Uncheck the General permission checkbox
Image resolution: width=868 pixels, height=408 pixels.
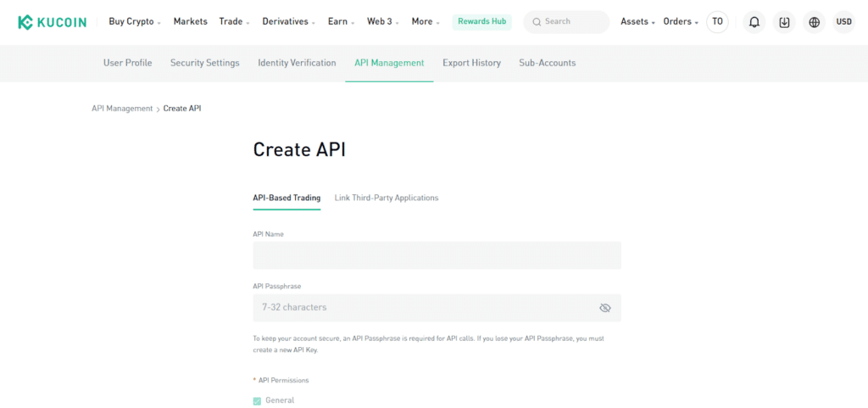tap(257, 401)
